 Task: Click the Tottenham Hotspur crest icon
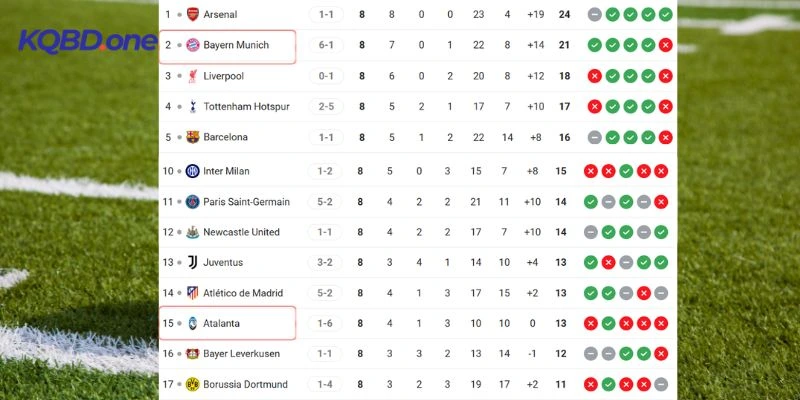pos(193,106)
